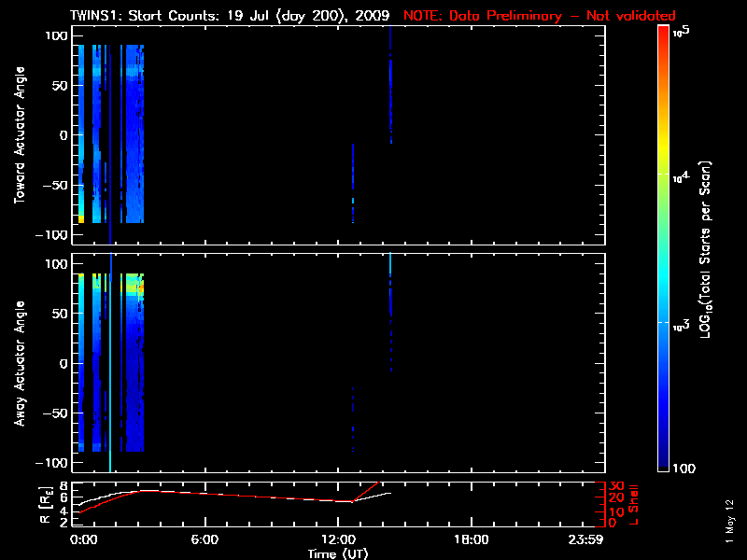Click the tall cyan vertical line in Away panel

(110, 373)
